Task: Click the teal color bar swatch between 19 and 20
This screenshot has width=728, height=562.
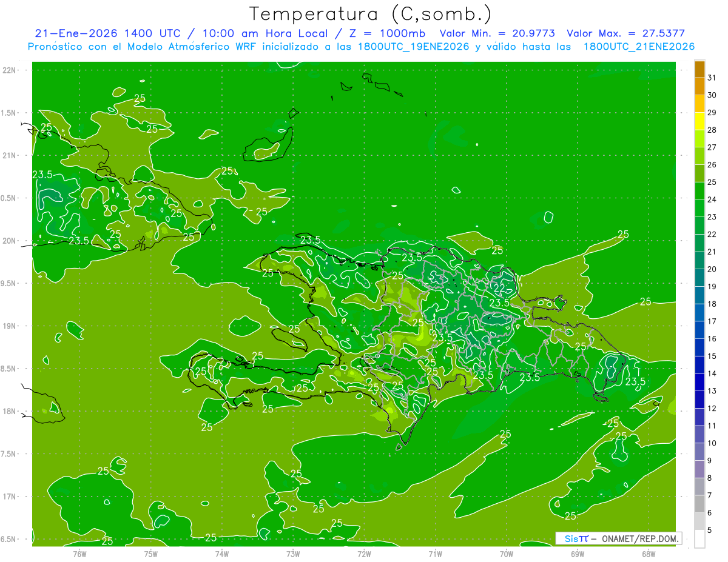Action: [x=699, y=278]
